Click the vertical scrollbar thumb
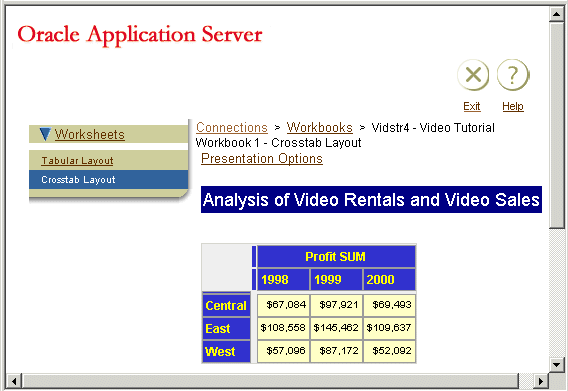Viewport: 568px width, 391px height. 556,125
